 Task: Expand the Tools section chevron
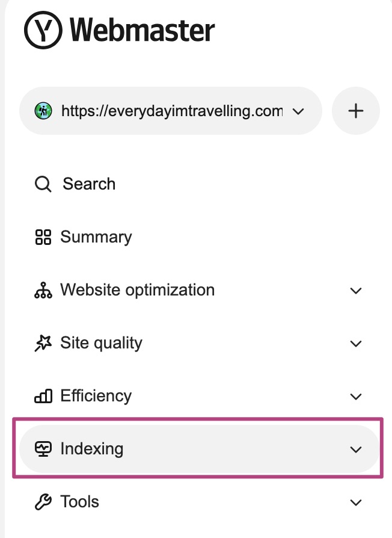coord(356,502)
